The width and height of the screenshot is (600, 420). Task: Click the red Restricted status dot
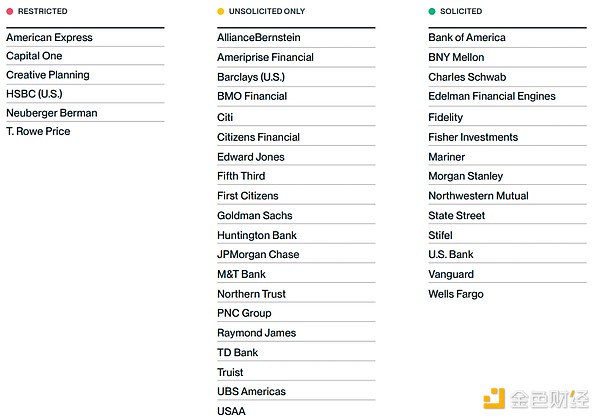point(9,12)
